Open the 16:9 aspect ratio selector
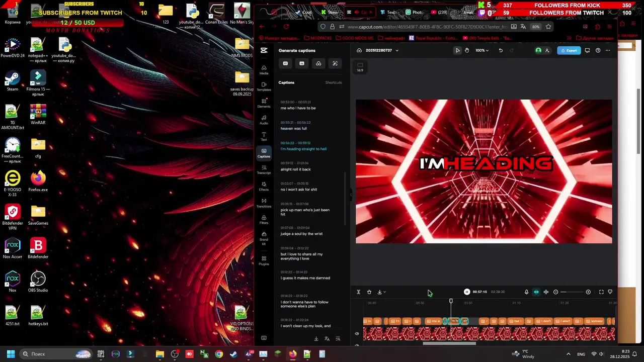The height and width of the screenshot is (362, 644). click(x=360, y=67)
